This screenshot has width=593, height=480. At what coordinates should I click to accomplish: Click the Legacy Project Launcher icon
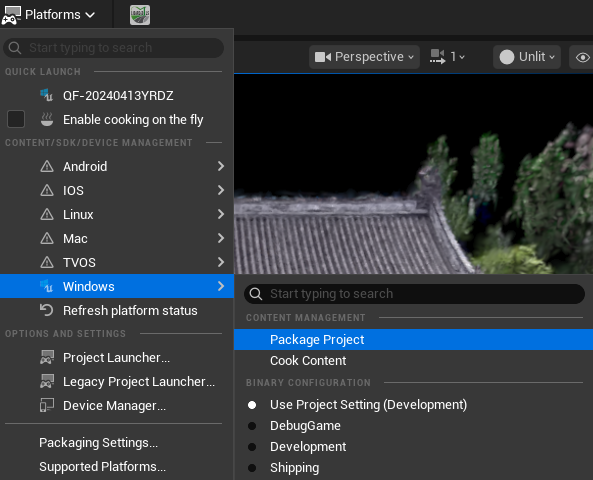[47, 381]
